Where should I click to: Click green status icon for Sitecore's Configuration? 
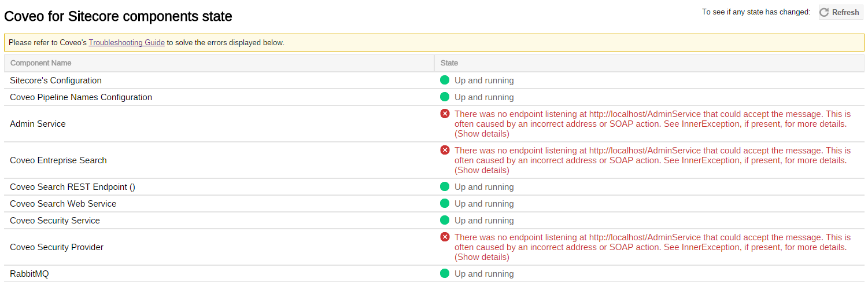[x=445, y=80]
